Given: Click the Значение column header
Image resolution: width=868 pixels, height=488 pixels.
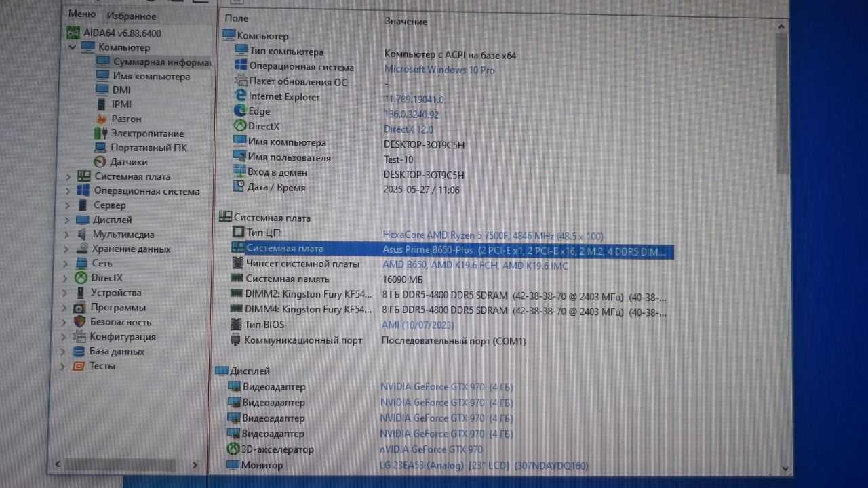Looking at the screenshot, I should [x=406, y=22].
